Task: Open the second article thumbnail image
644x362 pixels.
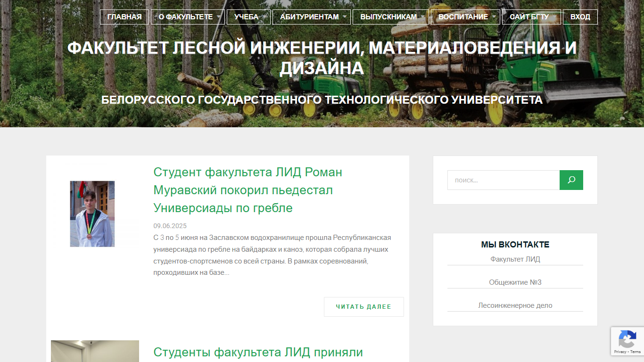Action: [95, 351]
